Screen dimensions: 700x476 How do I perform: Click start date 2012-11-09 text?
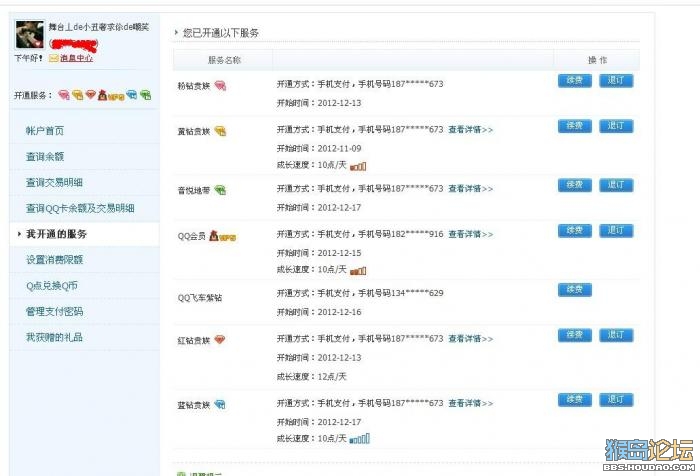pos(339,149)
